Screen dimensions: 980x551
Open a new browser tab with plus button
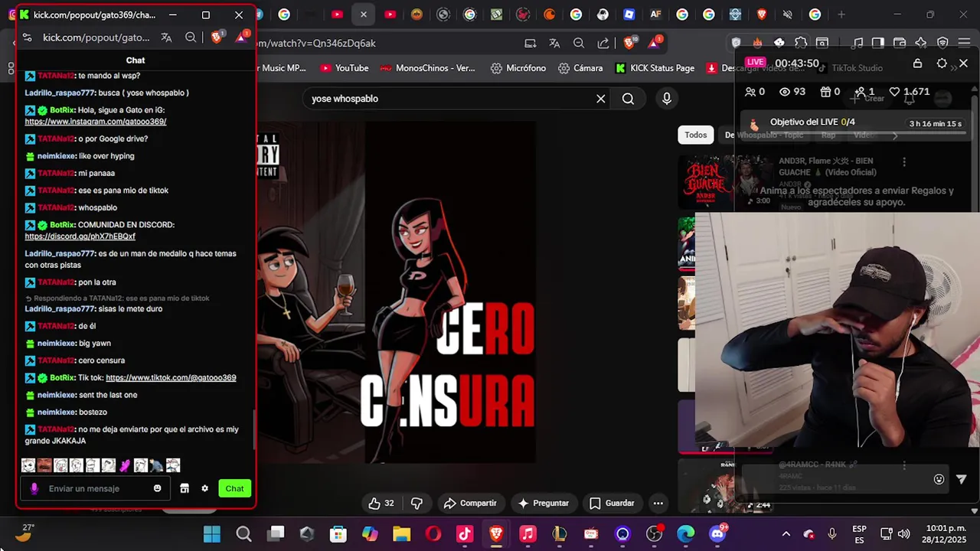[x=841, y=15]
